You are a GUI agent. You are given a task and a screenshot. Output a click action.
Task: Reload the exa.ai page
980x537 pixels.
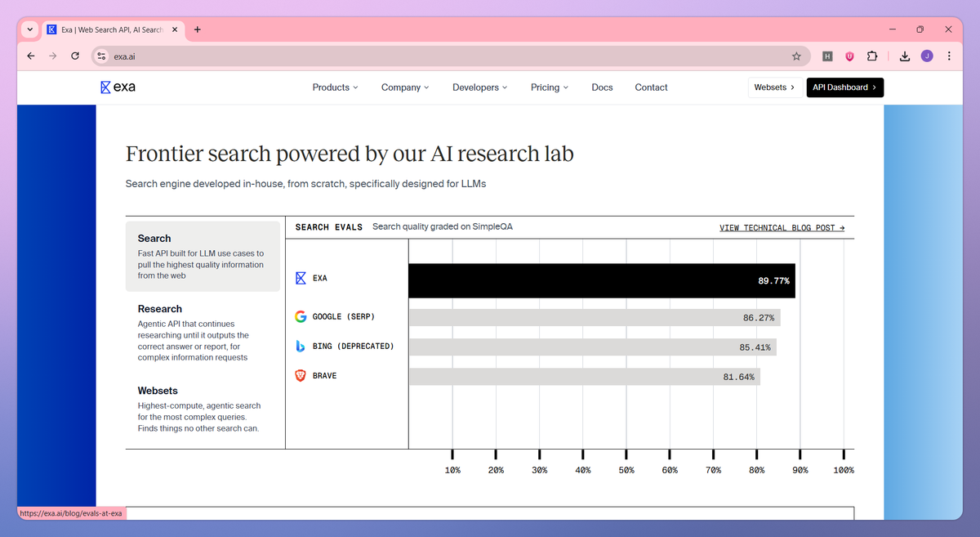pyautogui.click(x=75, y=56)
